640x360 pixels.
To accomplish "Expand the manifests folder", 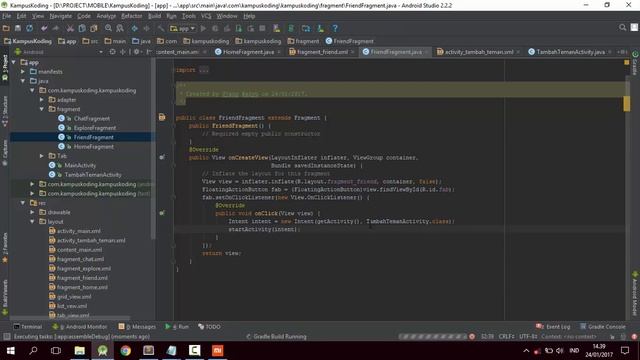I will click(x=23, y=71).
